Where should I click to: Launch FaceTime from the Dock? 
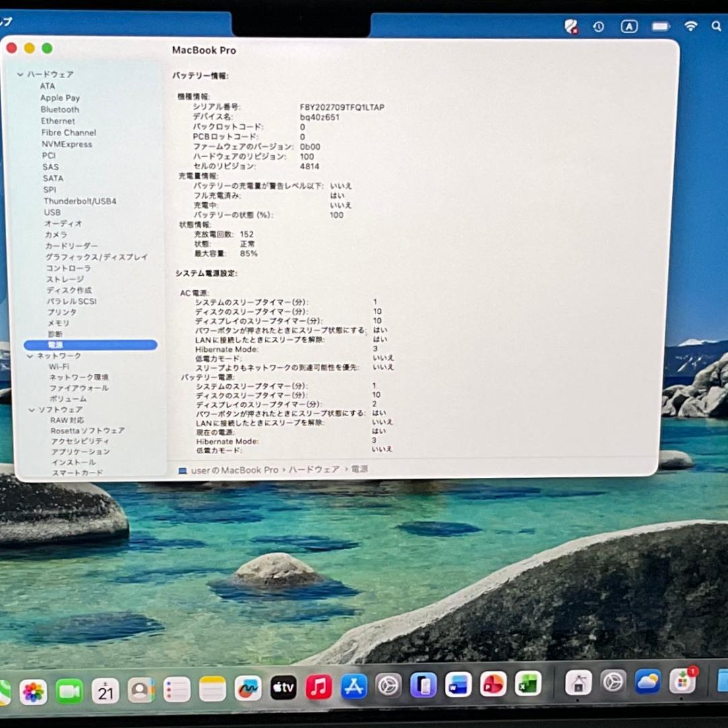(69, 692)
